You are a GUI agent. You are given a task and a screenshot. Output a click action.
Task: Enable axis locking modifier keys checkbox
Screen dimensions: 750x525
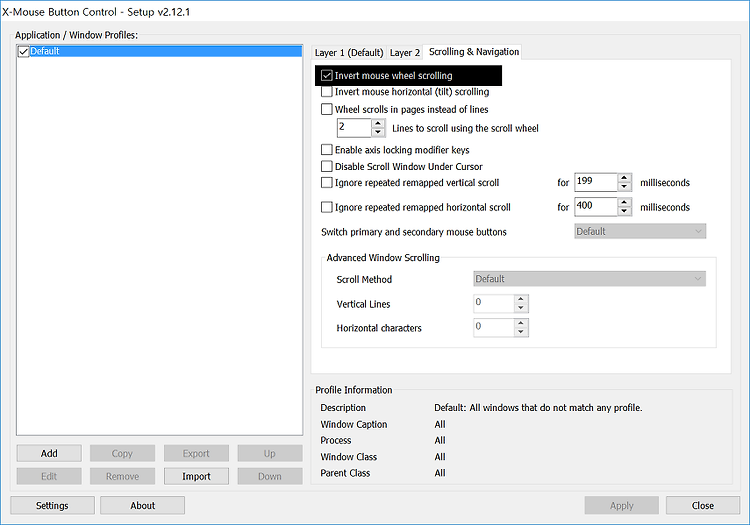pyautogui.click(x=327, y=150)
